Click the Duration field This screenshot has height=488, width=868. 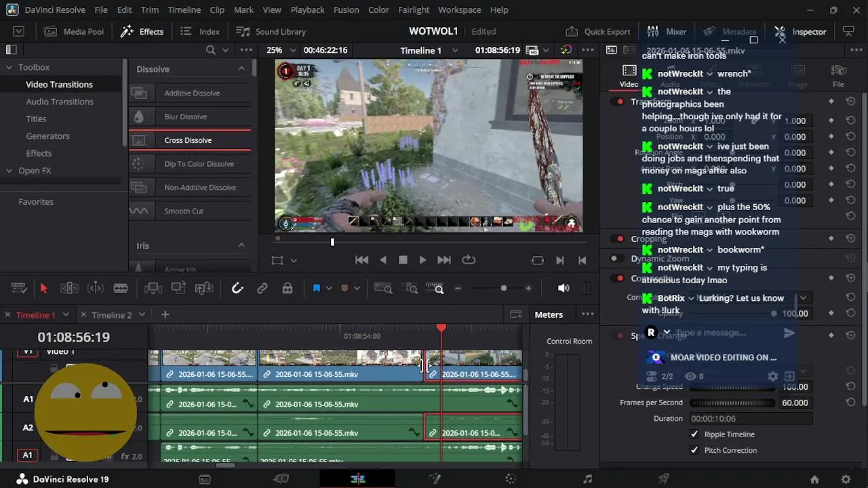tap(751, 419)
